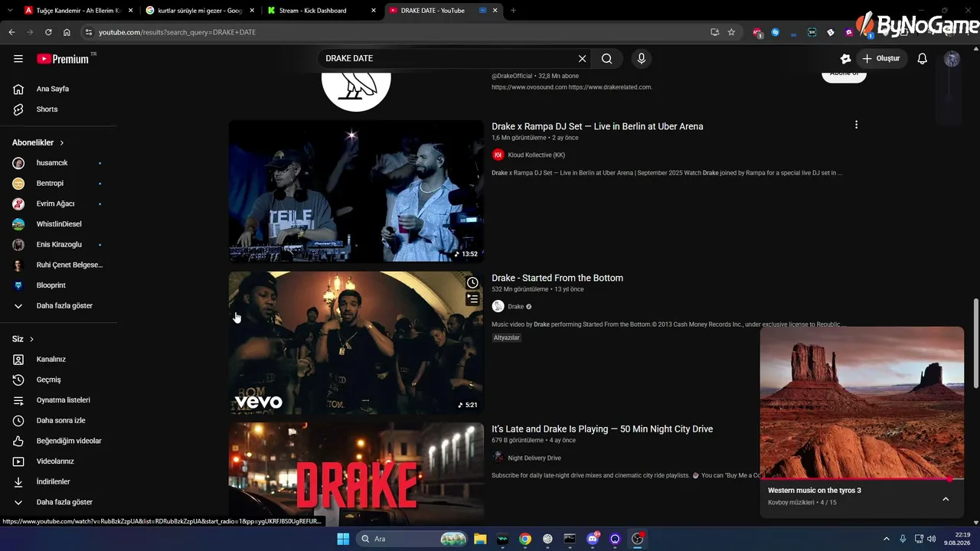Open Enis Kirazoglu subscription channel

pos(58,245)
